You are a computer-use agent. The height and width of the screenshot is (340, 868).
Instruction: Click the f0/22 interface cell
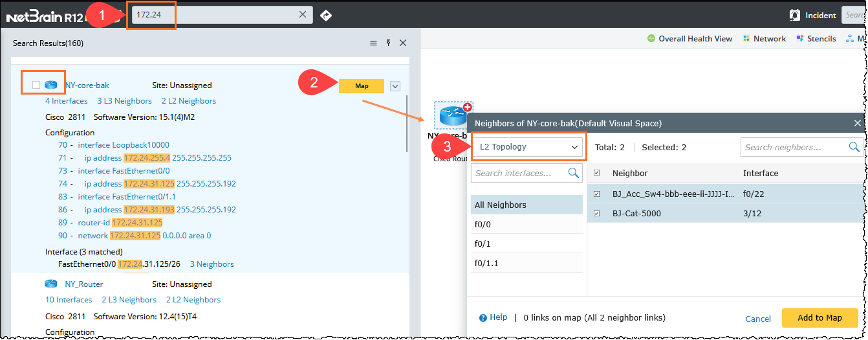click(x=753, y=194)
